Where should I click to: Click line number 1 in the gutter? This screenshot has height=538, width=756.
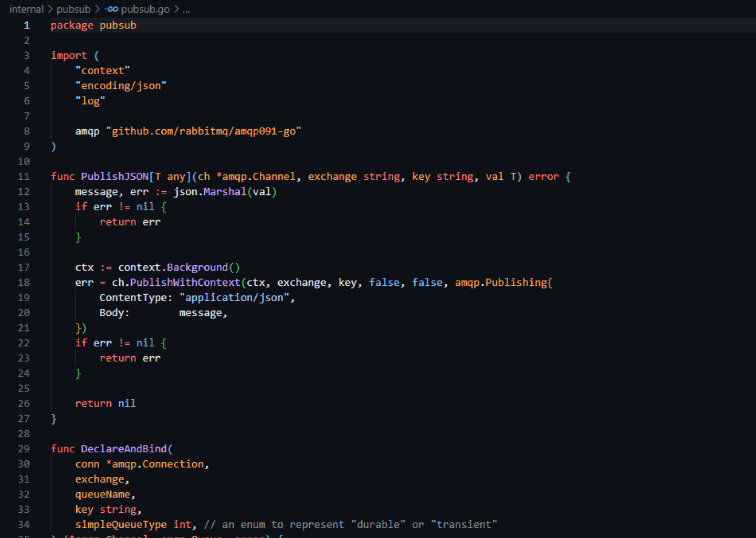tap(27, 25)
